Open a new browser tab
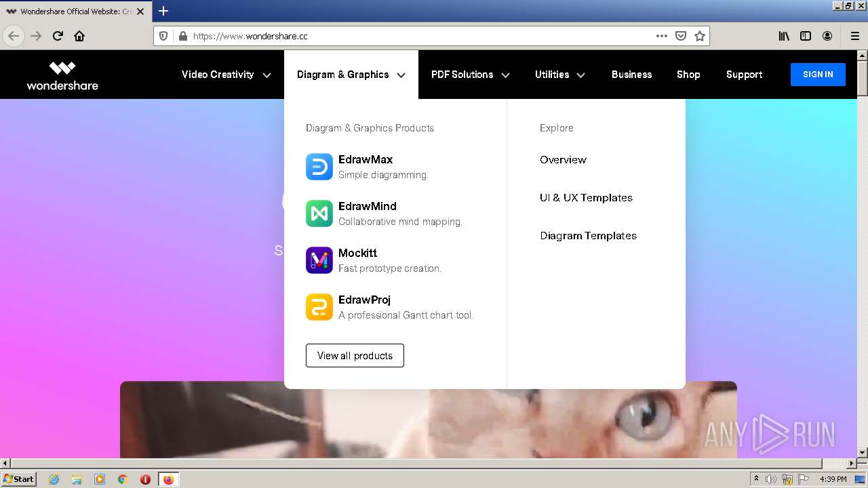Viewport: 868px width, 488px height. tap(163, 11)
